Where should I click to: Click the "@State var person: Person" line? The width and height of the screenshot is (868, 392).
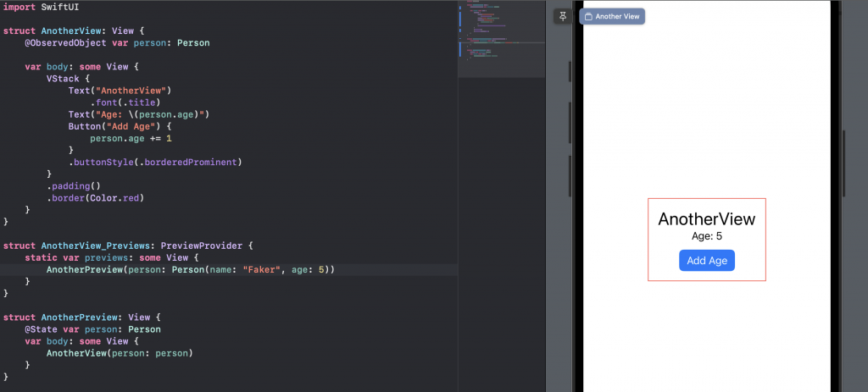coord(92,329)
